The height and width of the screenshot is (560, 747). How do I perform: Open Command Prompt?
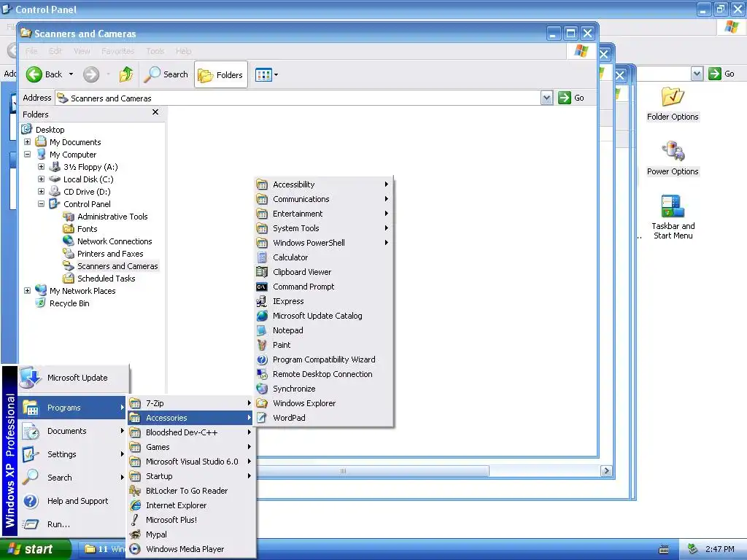tap(324, 287)
